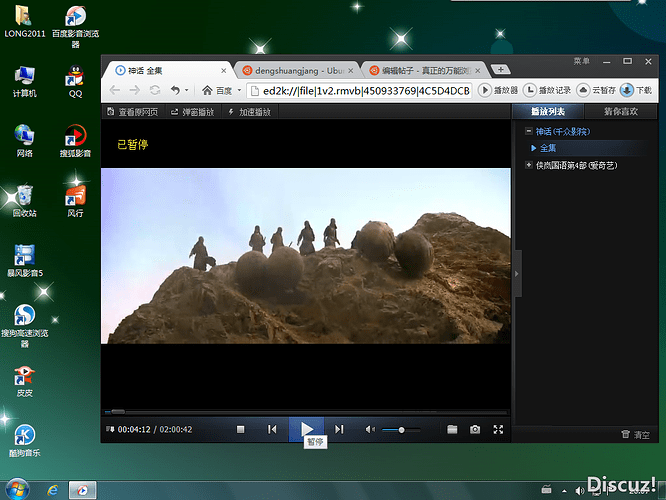Click the ed2k address bar field
The width and height of the screenshot is (666, 500).
359,90
